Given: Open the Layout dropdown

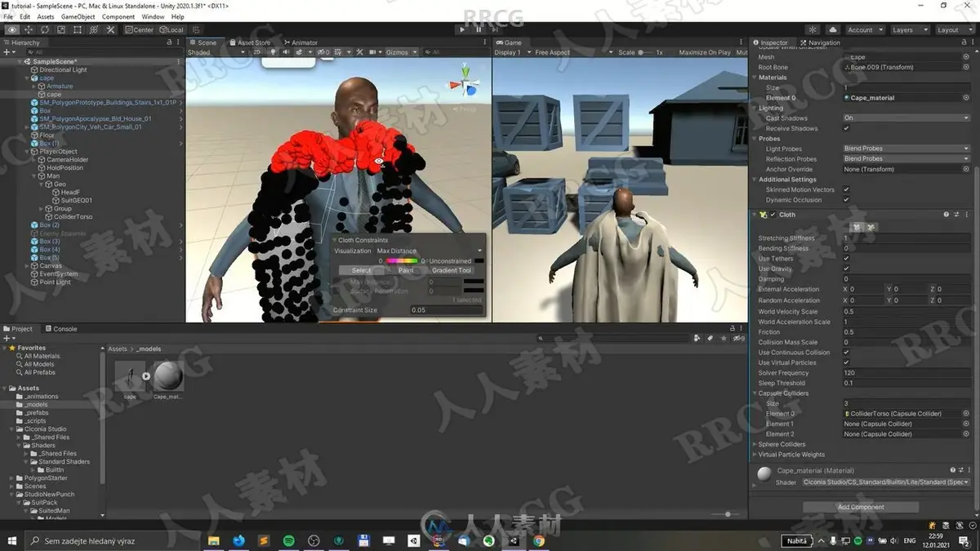Looking at the screenshot, I should [x=954, y=29].
